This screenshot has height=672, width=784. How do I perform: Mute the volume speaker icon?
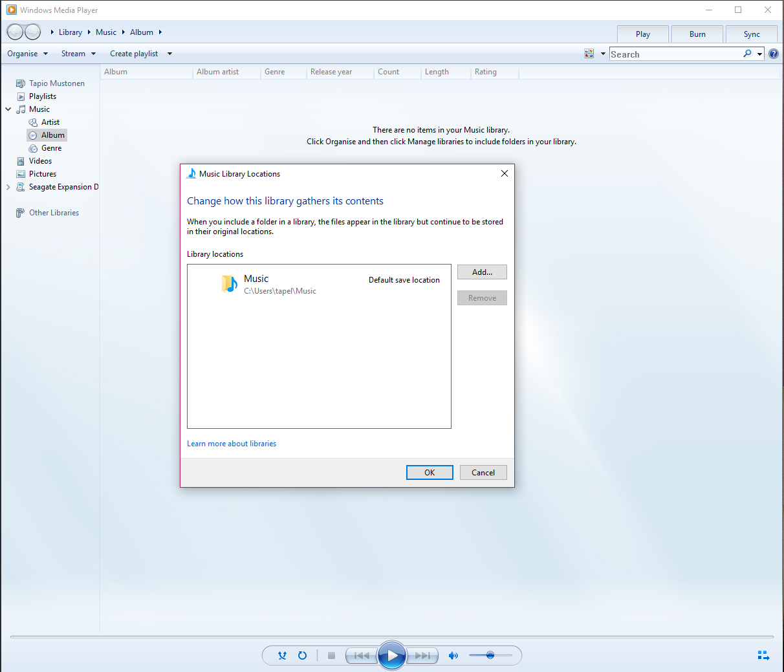tap(453, 655)
